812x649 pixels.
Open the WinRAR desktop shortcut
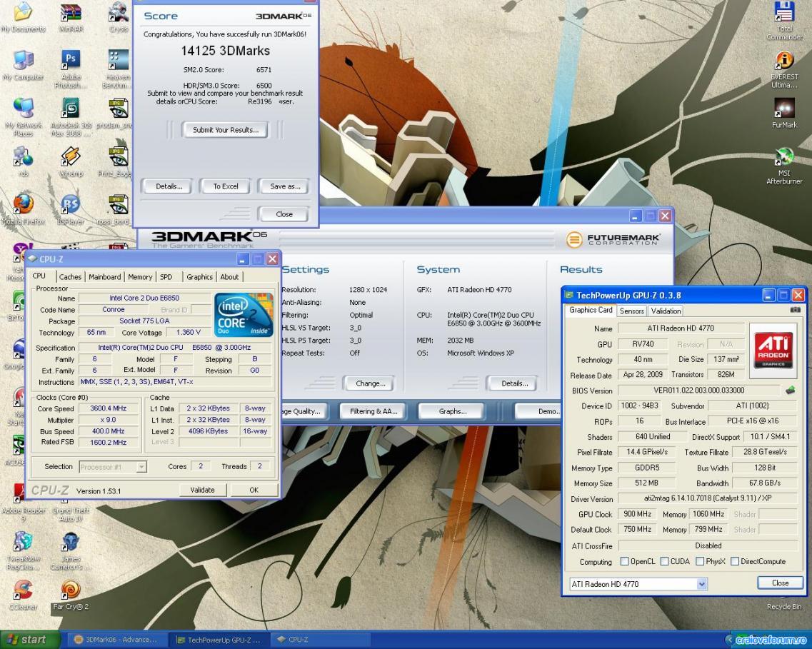pos(71,18)
